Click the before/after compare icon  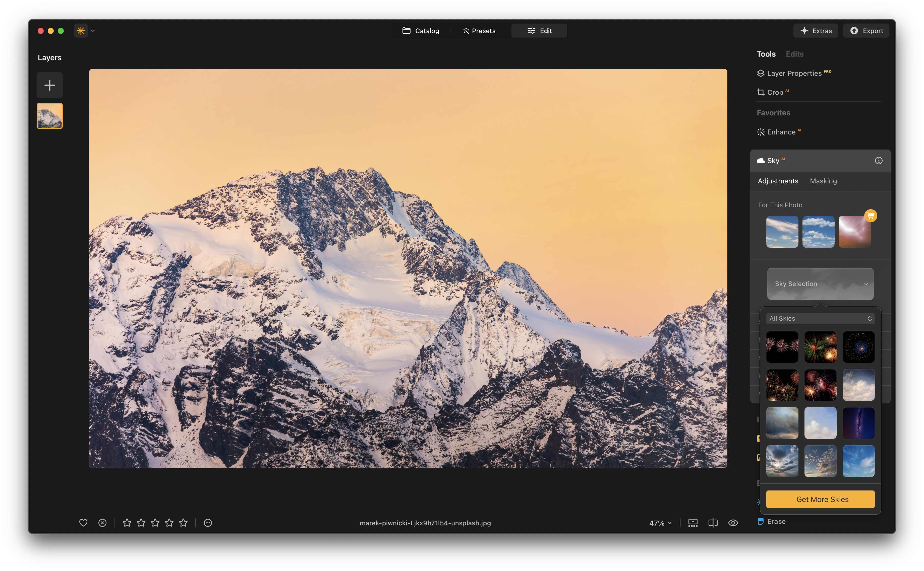(x=713, y=523)
